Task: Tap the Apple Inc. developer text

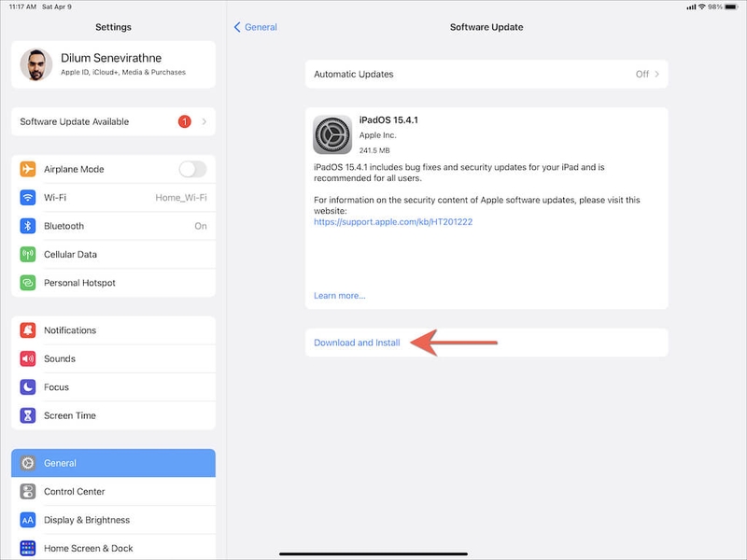Action: (377, 135)
